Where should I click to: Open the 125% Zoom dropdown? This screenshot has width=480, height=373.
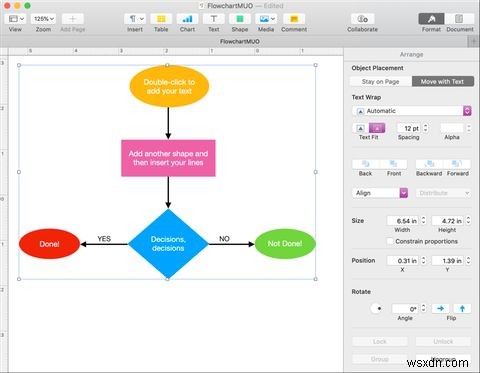43,19
